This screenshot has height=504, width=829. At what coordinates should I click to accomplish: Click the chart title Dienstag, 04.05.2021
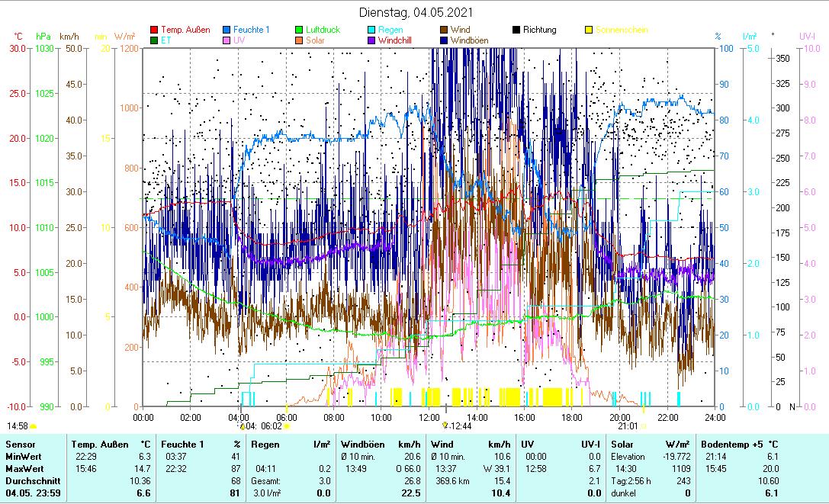(416, 13)
